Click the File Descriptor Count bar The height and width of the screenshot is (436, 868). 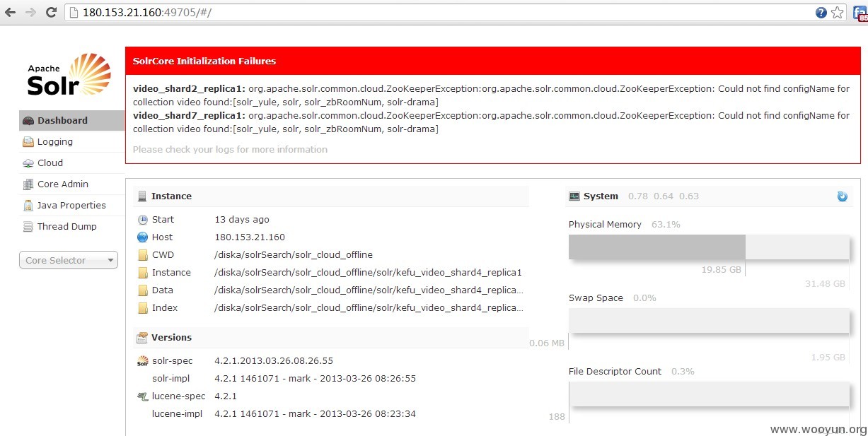click(709, 394)
